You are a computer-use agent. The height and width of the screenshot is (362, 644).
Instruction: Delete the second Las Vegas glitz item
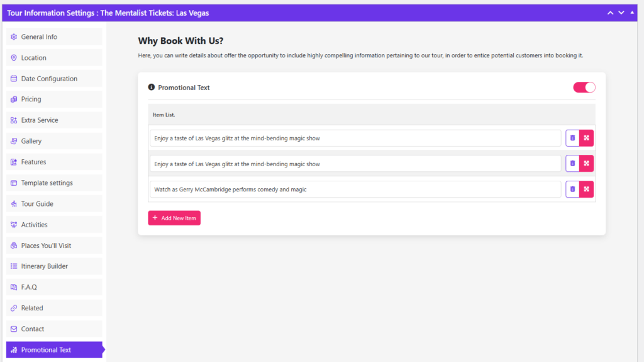pos(572,164)
